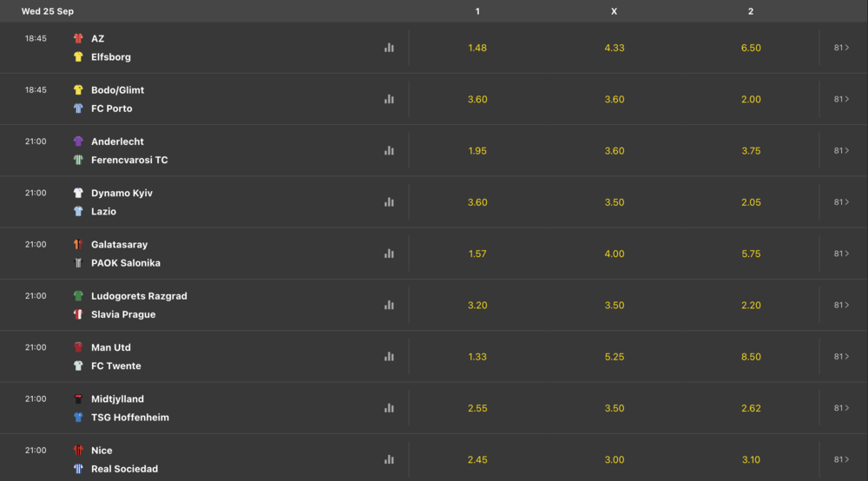Choose Galatasaray home win at 1.57

[477, 254]
